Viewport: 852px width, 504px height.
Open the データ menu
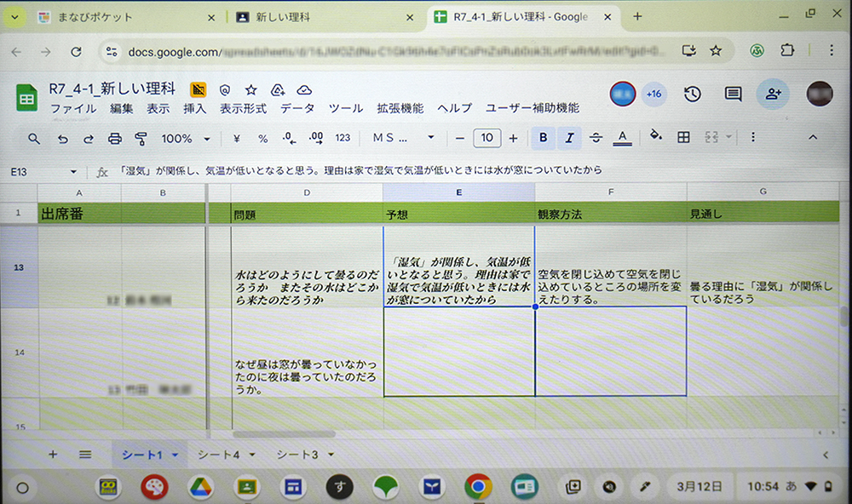coord(297,108)
